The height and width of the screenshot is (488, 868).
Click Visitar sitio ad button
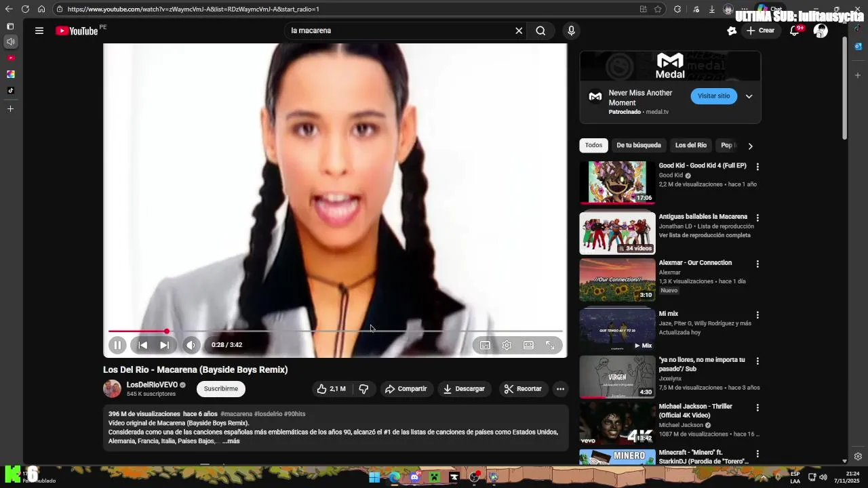click(713, 96)
